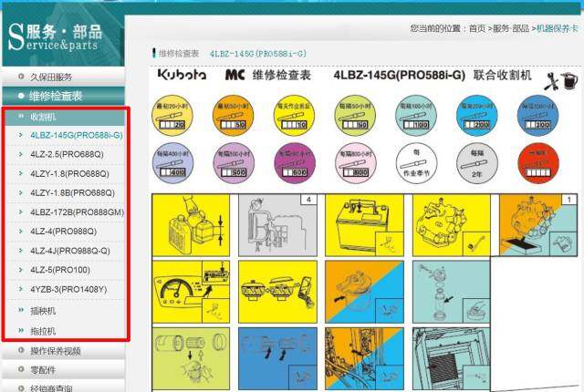Screen dimensions: 584x392
Task: Click the grey every-2-years interval icon
Action: 477,163
